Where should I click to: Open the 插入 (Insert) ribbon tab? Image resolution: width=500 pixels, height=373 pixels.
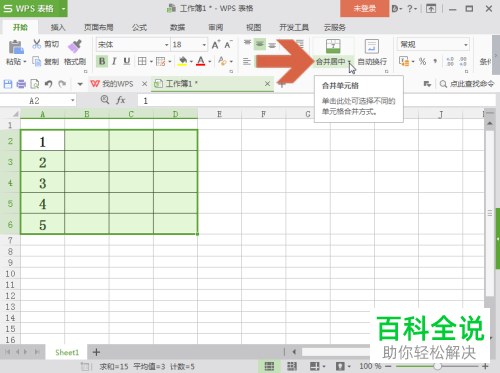(58, 27)
